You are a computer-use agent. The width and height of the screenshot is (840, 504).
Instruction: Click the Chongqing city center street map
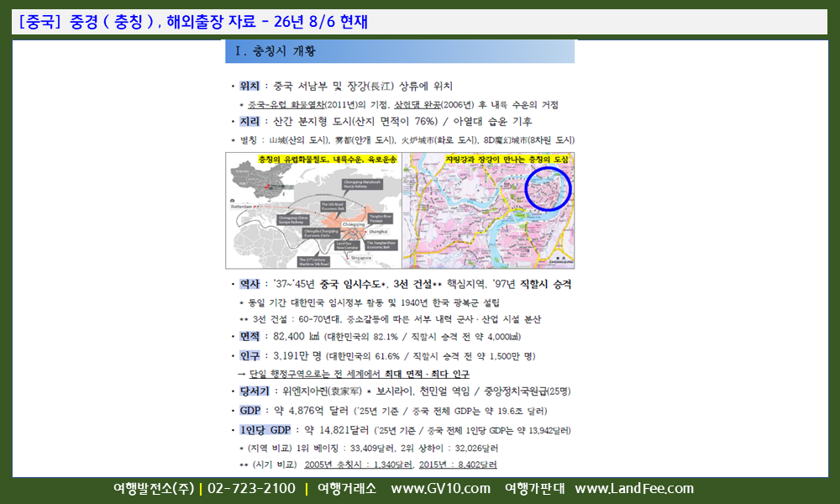488,211
